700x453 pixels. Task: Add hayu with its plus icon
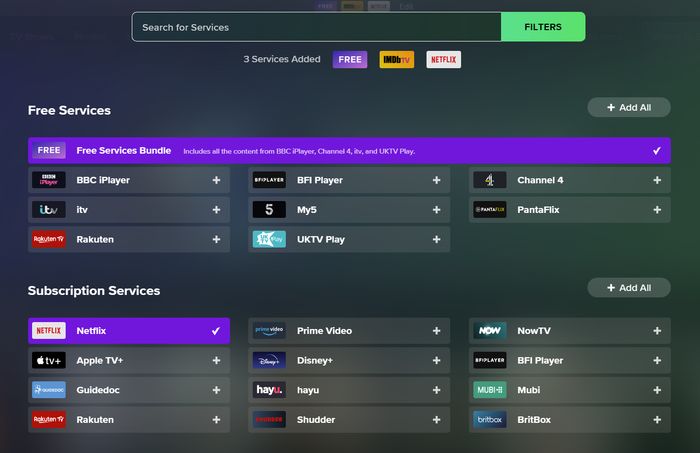pos(436,390)
